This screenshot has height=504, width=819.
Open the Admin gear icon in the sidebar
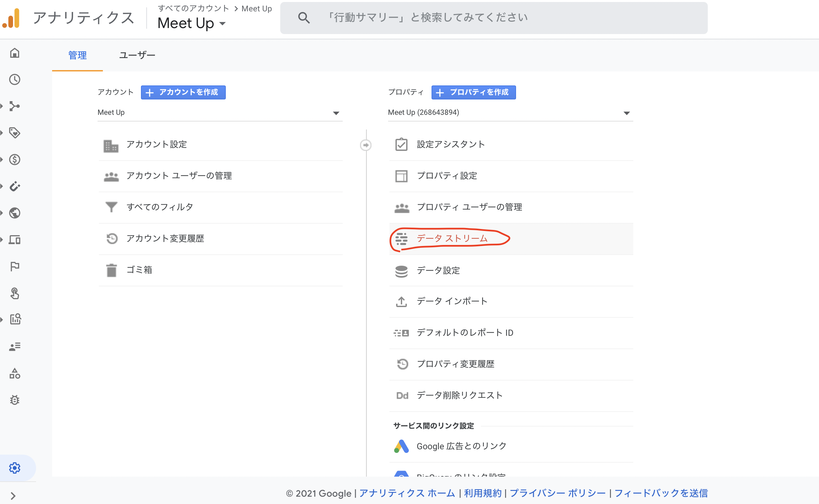(15, 468)
